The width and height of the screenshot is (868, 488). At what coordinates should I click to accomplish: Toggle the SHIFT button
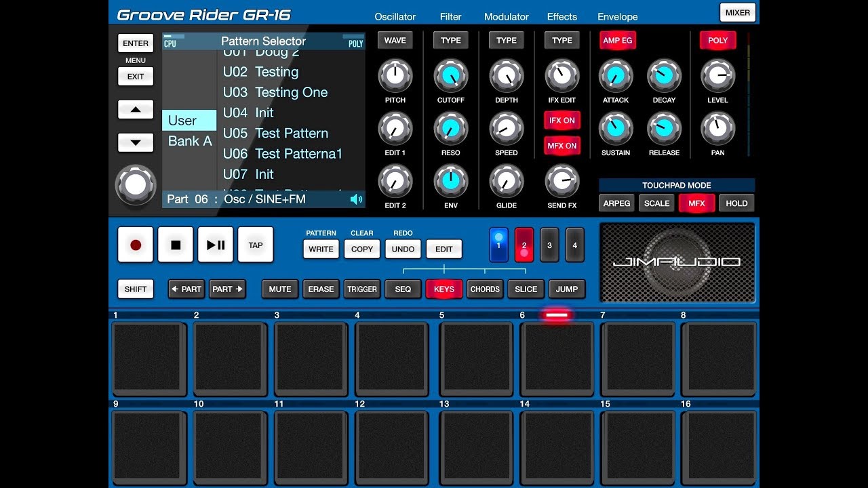(x=136, y=289)
